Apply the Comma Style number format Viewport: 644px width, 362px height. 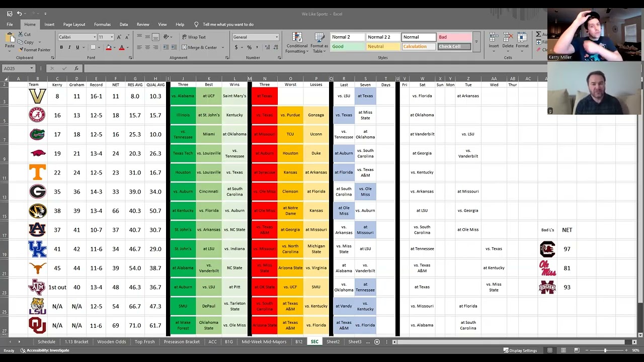[257, 47]
